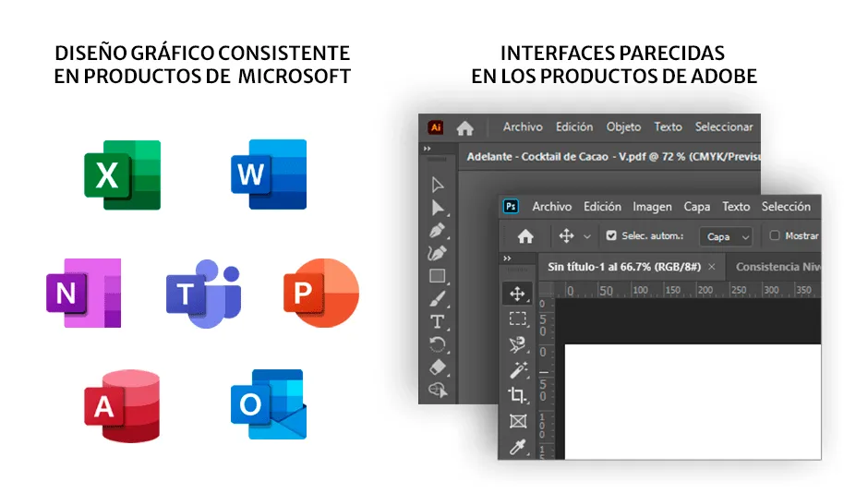Open Illustrator's Edición menu
This screenshot has width=868, height=493.
click(x=574, y=127)
